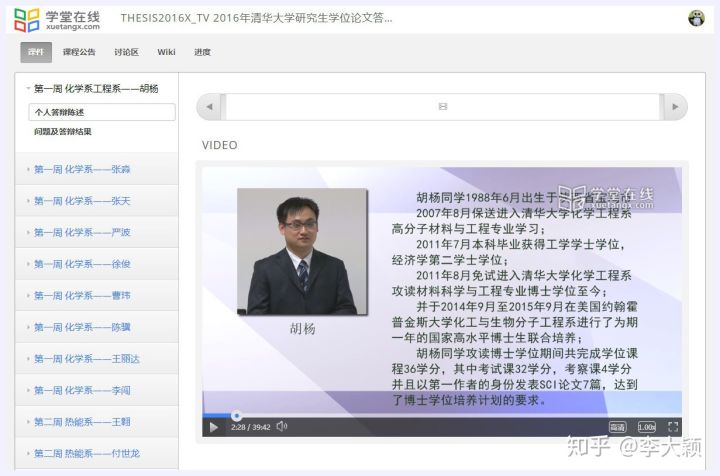
Task: Expand 第一周 化学系——陈骥 section
Action: click(96, 327)
